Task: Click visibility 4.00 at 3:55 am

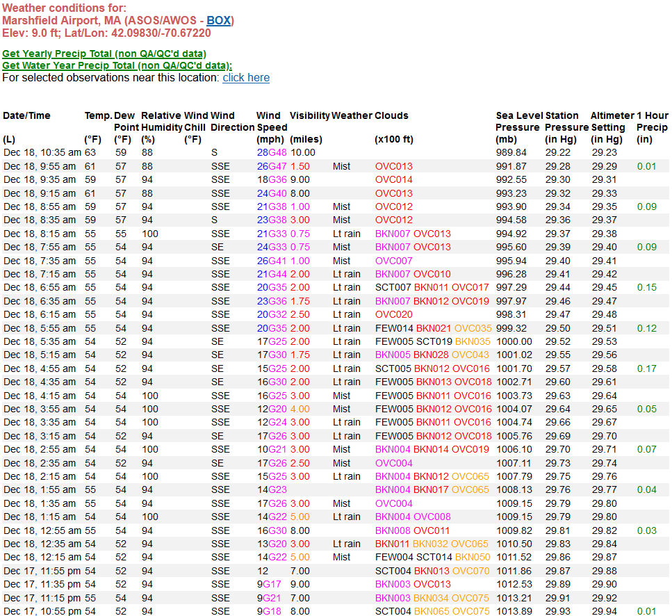Action: 300,409
